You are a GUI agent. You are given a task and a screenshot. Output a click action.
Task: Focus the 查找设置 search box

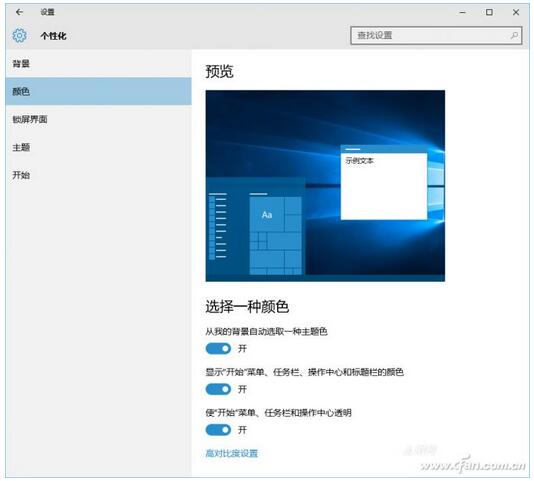pos(436,35)
